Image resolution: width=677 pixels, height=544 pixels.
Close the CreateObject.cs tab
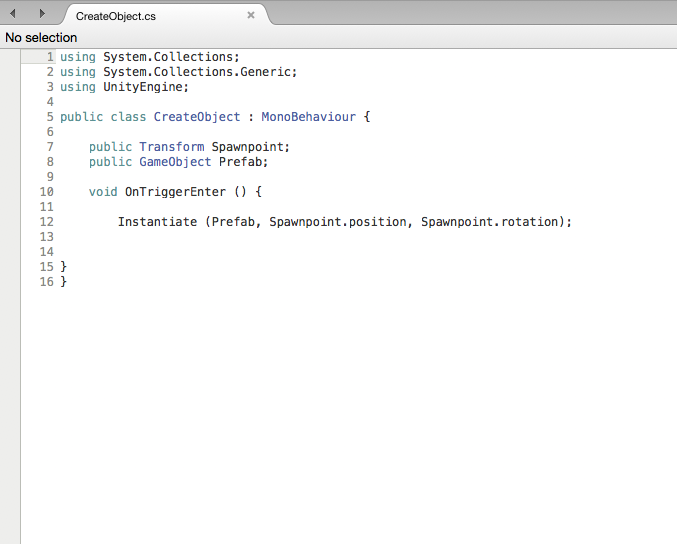[251, 15]
